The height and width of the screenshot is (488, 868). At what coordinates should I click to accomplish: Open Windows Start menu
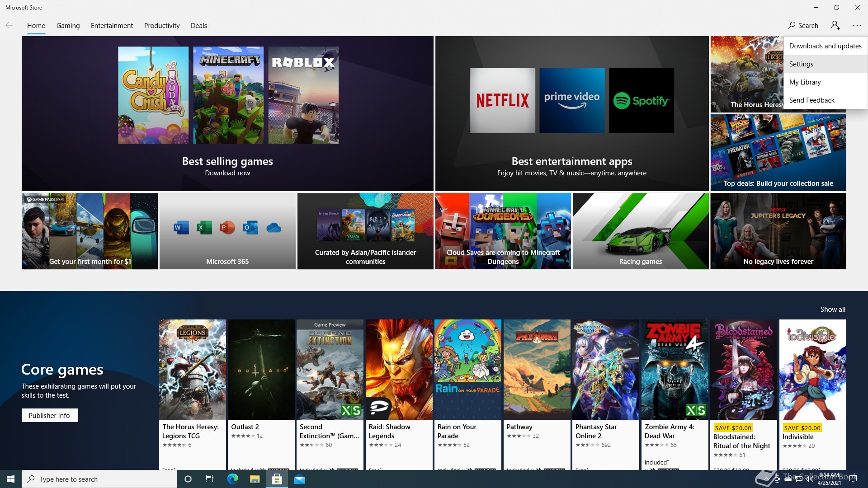point(11,479)
